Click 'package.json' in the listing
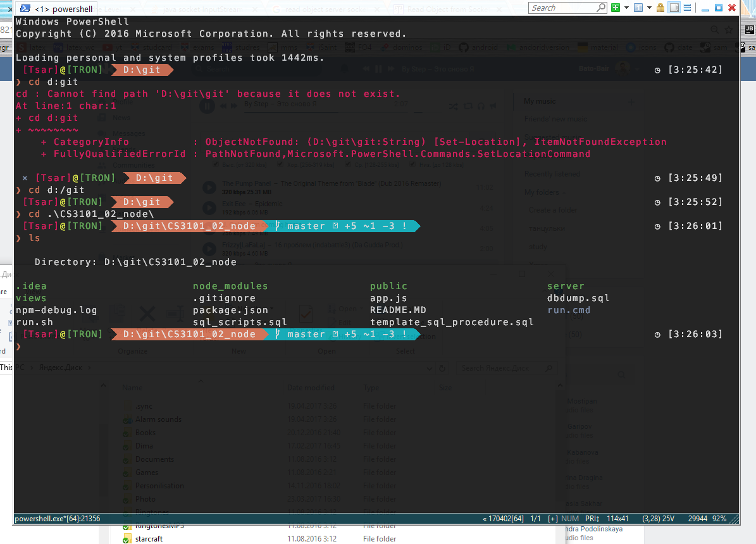756x544 pixels. (230, 310)
